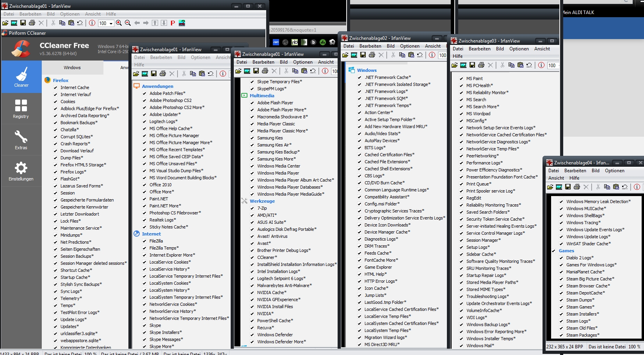Click the Paste icon in Zwischenablage04 window

616,187
